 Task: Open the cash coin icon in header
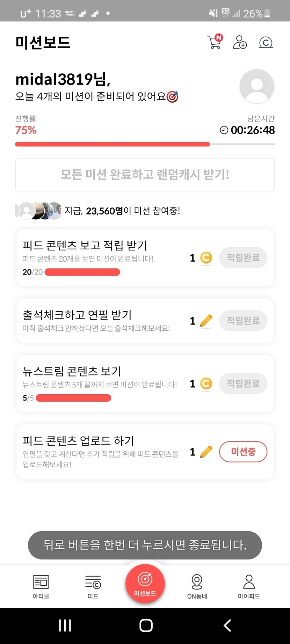(x=266, y=43)
